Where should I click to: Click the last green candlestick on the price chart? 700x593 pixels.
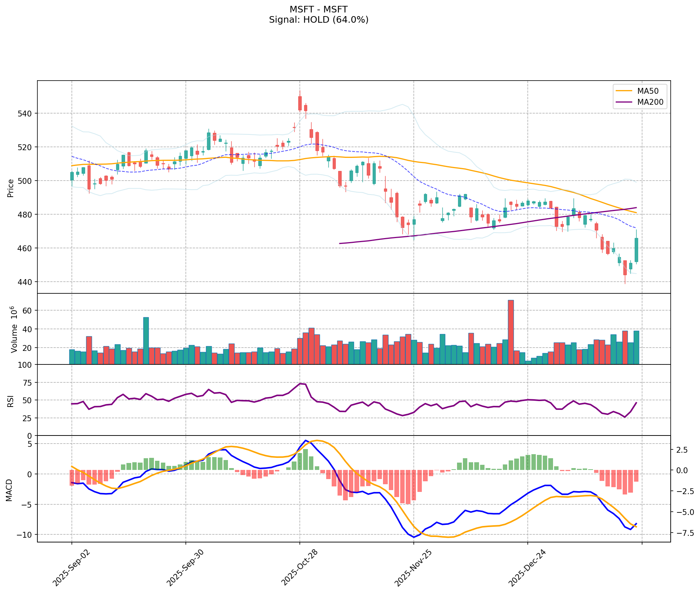(x=636, y=250)
